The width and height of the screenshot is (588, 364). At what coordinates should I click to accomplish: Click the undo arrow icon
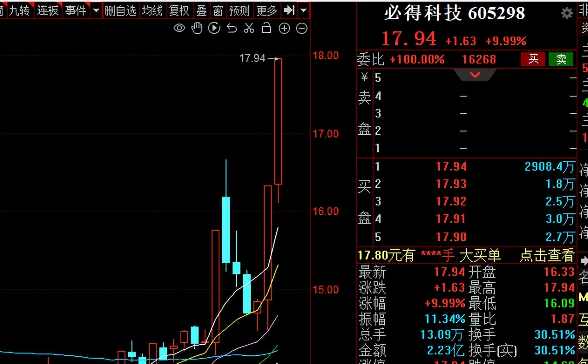231,28
